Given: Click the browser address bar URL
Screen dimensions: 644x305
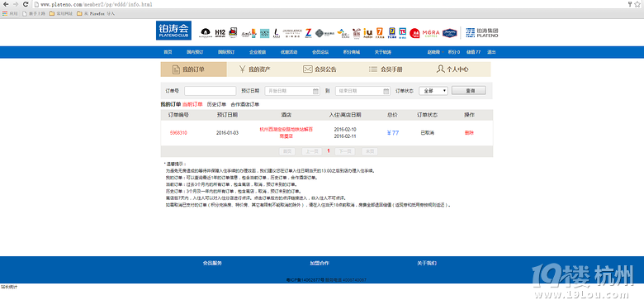Looking at the screenshot, I should point(96,4).
